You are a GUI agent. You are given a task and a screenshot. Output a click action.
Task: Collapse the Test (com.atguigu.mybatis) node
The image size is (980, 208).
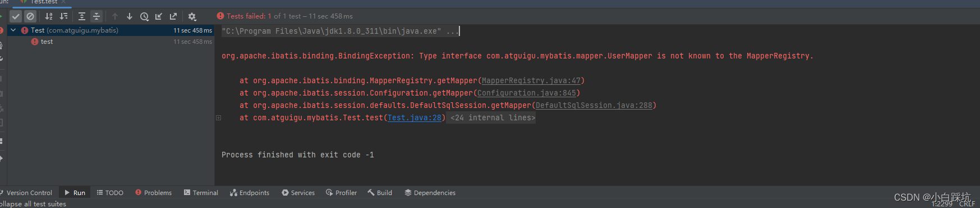(x=13, y=30)
